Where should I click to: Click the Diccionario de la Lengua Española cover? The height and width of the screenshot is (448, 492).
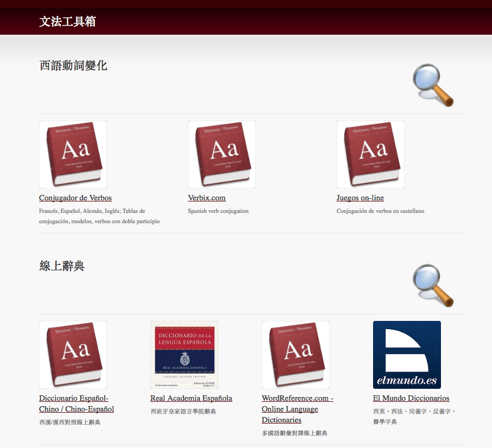click(x=184, y=355)
